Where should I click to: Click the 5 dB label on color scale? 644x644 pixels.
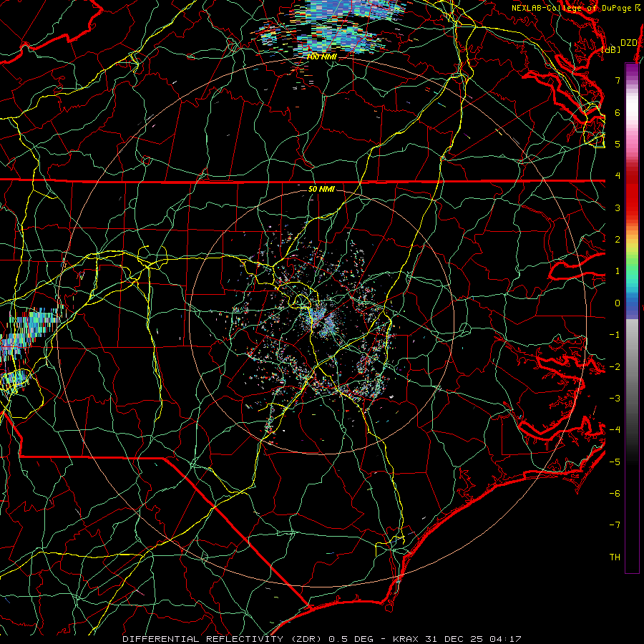[618, 144]
